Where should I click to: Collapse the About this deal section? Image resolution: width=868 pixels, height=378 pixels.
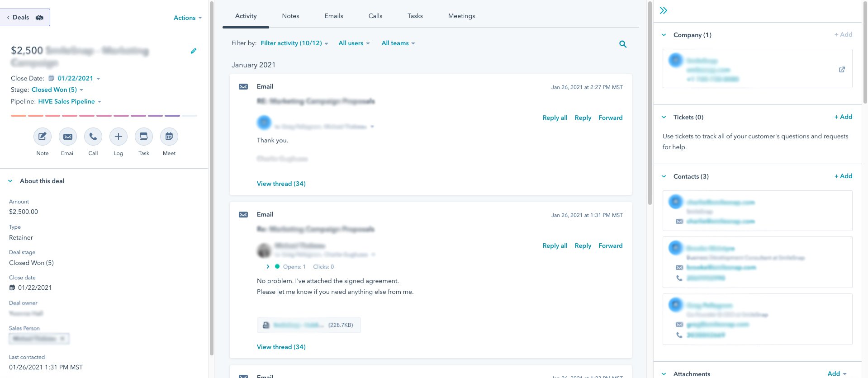(x=10, y=181)
